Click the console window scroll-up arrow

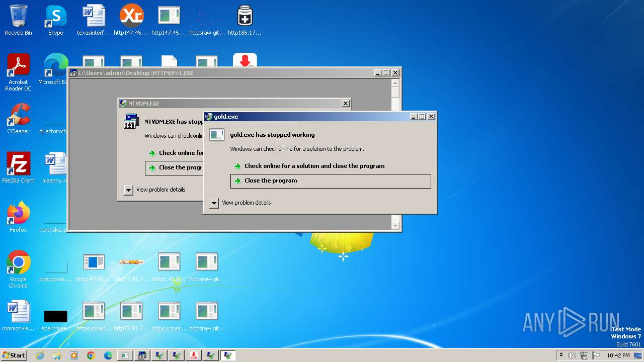click(395, 83)
